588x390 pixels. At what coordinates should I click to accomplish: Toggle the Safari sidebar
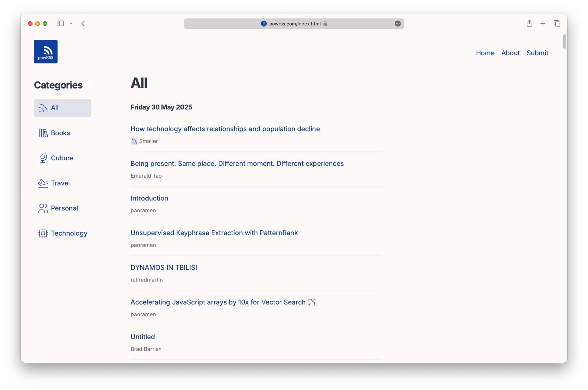coord(60,24)
